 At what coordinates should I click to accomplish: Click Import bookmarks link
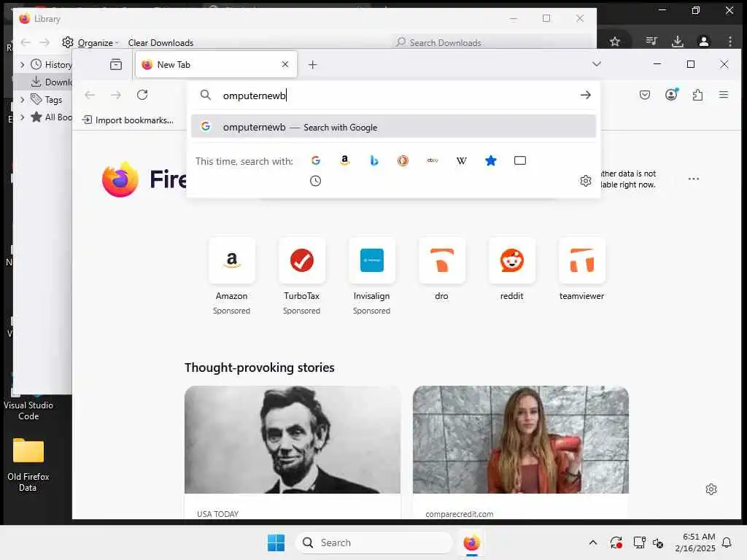coord(128,120)
